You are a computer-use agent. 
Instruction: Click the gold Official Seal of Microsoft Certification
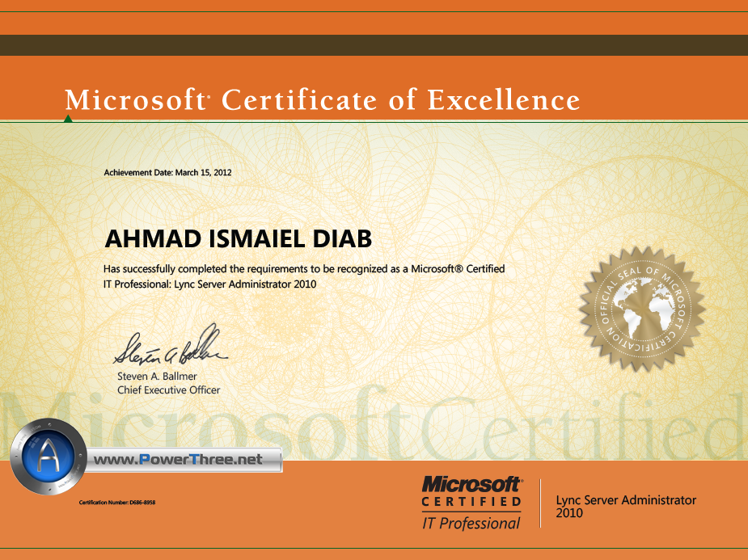pyautogui.click(x=642, y=309)
